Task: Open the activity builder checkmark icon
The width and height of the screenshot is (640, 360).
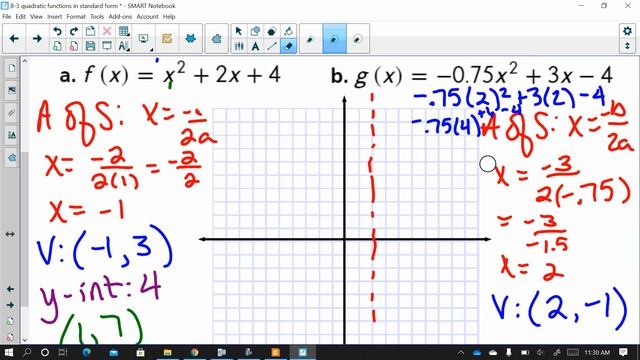Action: coord(167,39)
